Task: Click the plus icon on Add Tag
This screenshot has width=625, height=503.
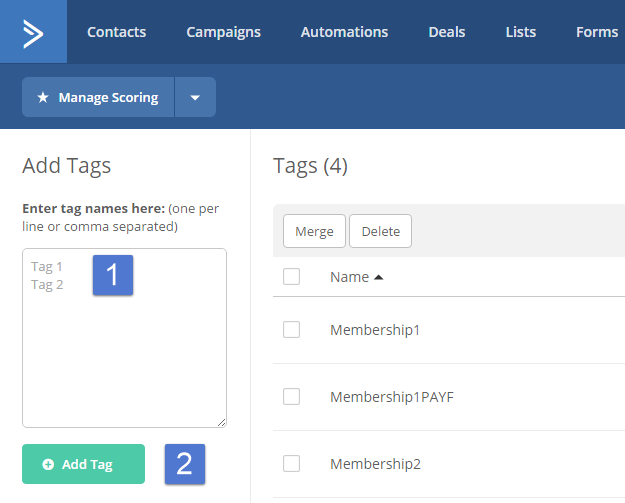Action: pyautogui.click(x=48, y=464)
